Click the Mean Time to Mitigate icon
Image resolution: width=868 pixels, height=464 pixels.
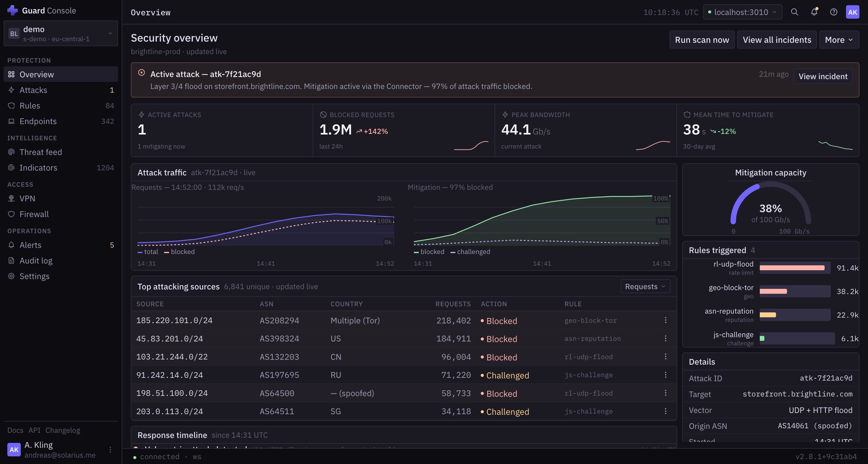pyautogui.click(x=687, y=115)
